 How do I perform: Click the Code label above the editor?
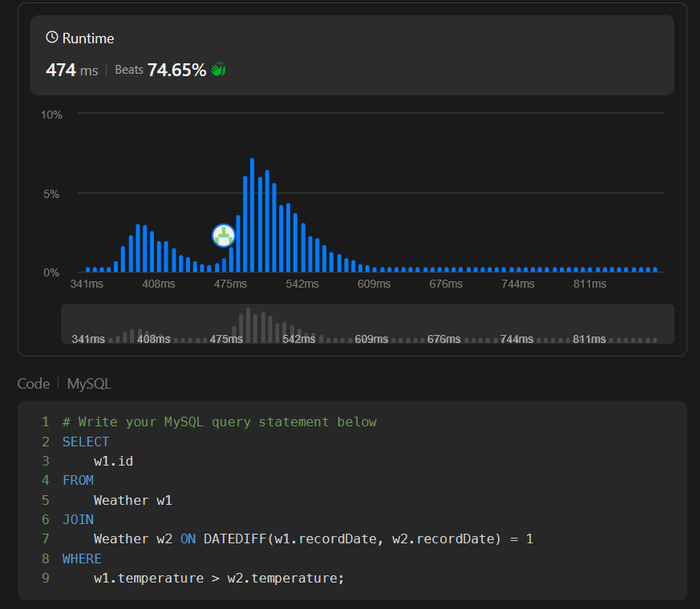(34, 384)
